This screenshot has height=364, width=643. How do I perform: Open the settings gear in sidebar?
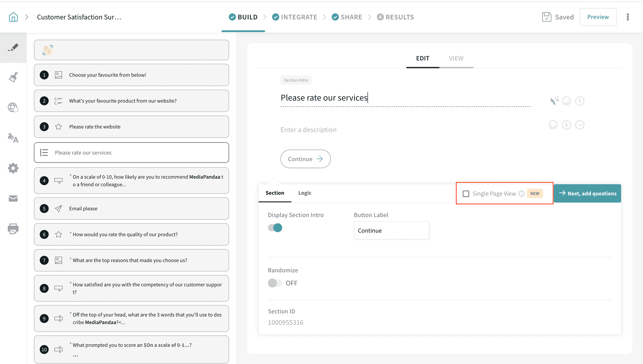click(x=13, y=168)
